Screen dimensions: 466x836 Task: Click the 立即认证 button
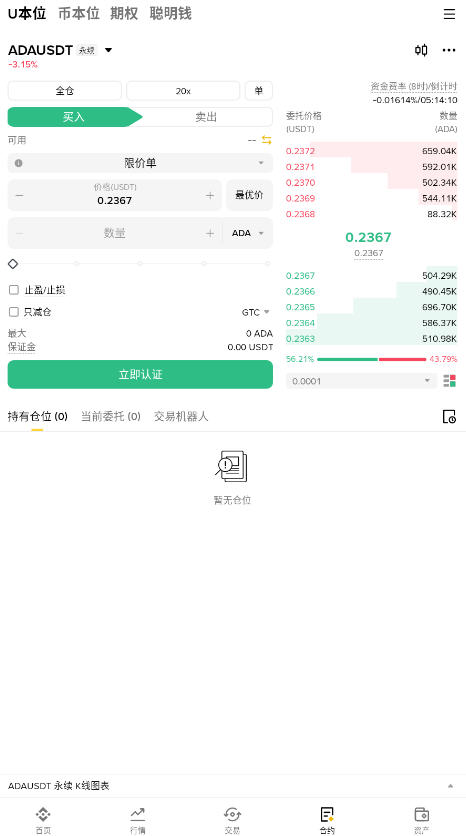click(x=140, y=374)
